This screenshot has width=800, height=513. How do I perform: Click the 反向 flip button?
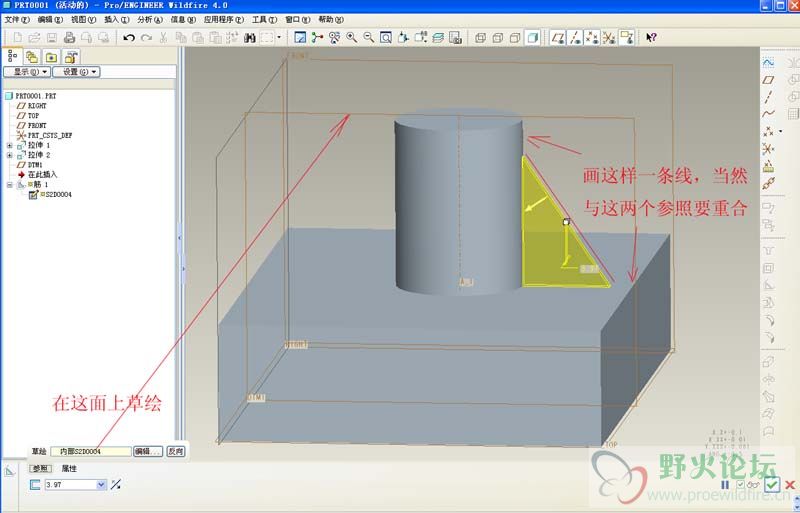[176, 451]
